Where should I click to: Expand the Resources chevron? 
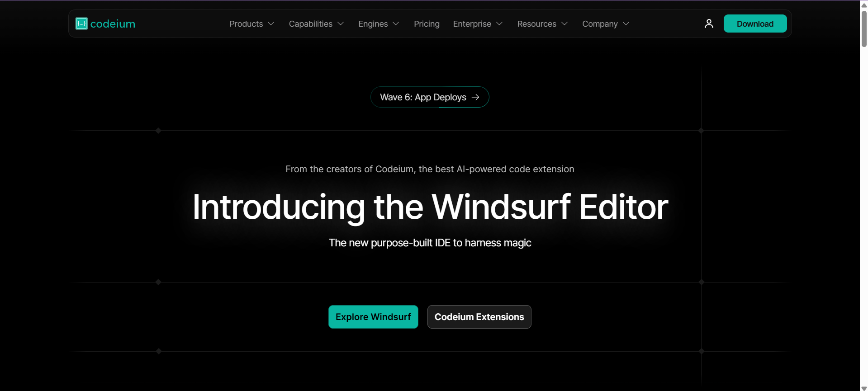point(564,24)
